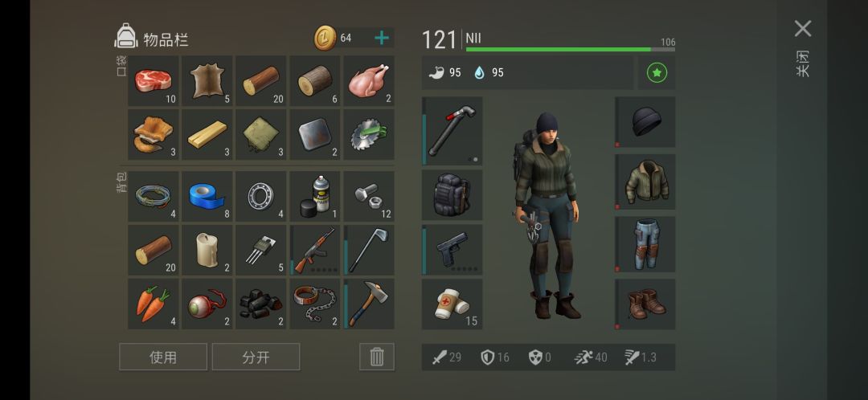Toggle the green star badge button
The image size is (868, 400).
pos(657,72)
